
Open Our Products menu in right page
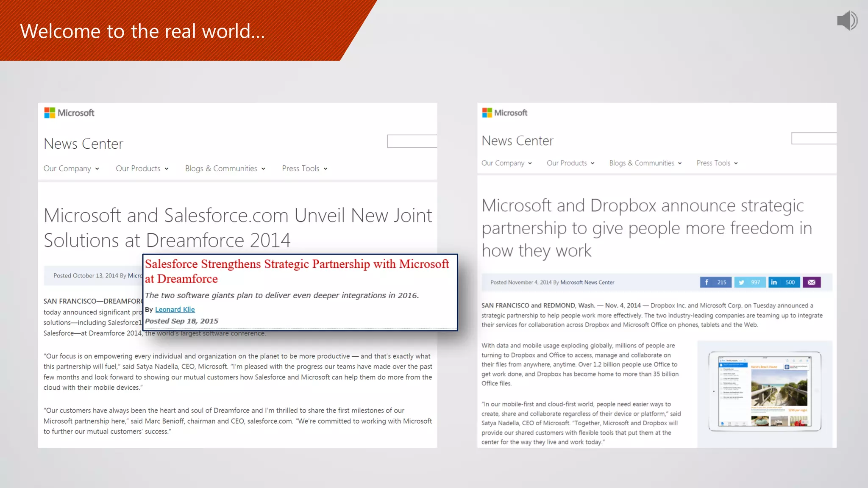570,163
